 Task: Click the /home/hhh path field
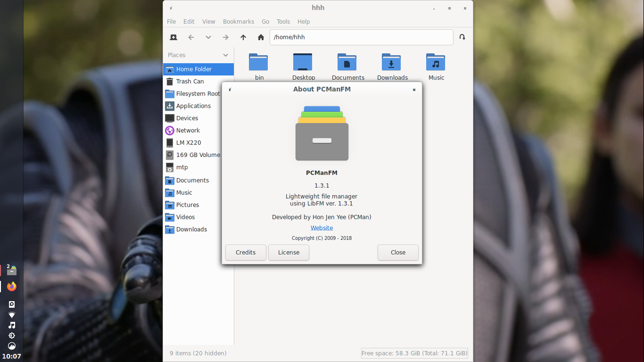[x=361, y=37]
